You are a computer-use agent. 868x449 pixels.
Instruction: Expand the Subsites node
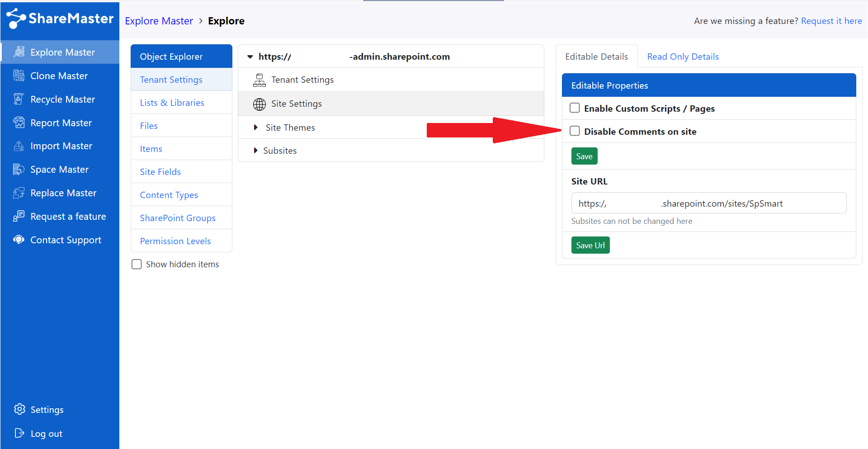pyautogui.click(x=255, y=151)
